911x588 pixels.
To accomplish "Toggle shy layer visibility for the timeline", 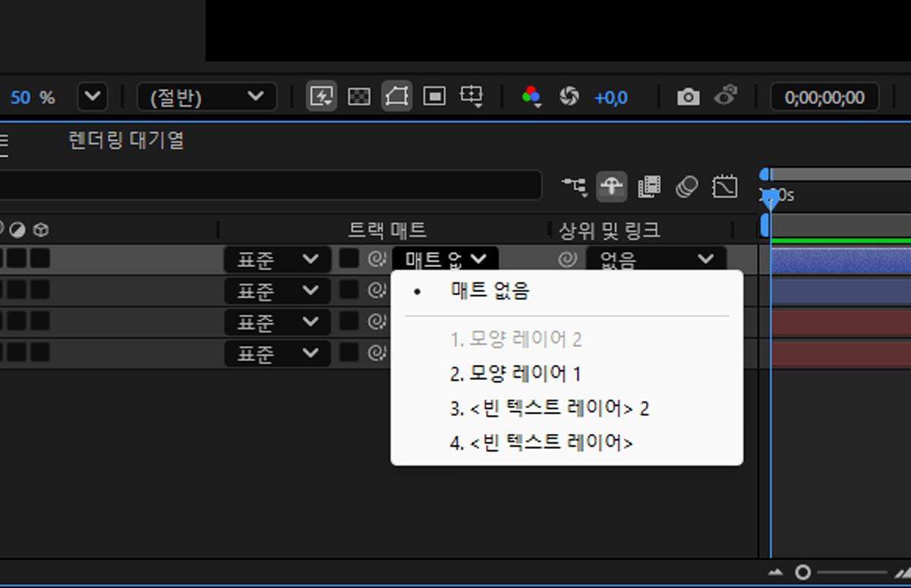I will click(x=613, y=186).
